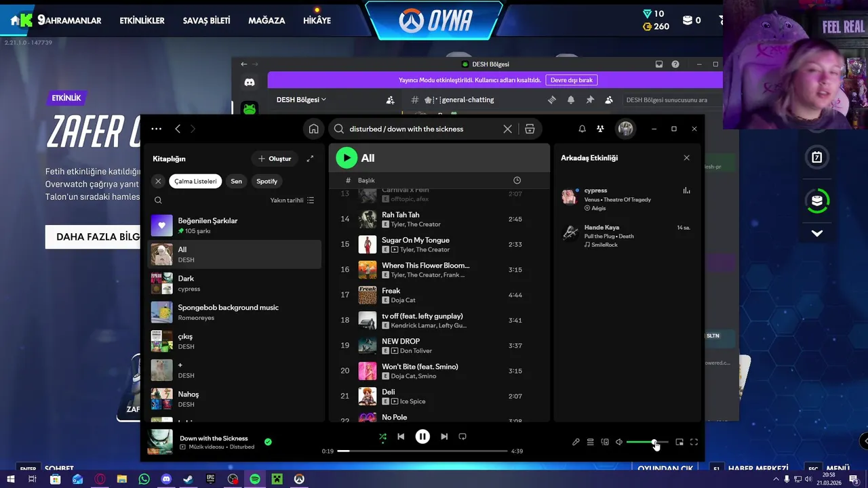The height and width of the screenshot is (488, 868).
Task: Open MAĞAZA tab in Overwatch
Action: [x=267, y=20]
